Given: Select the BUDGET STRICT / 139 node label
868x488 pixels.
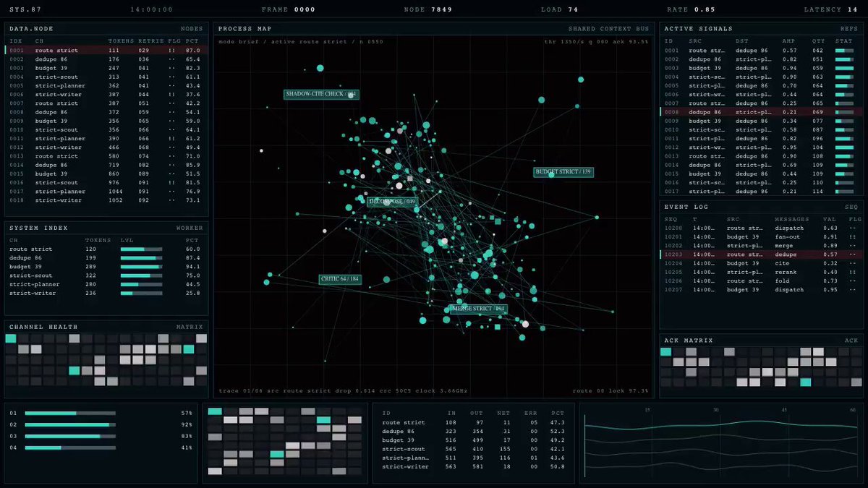Looking at the screenshot, I should pos(563,172).
